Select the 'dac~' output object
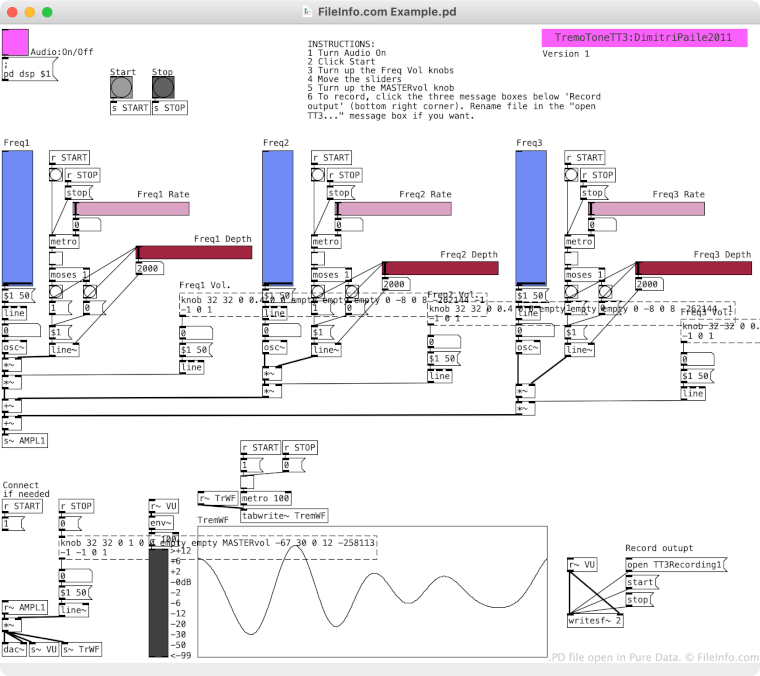Screen dimensions: 760x676 [x=15, y=650]
